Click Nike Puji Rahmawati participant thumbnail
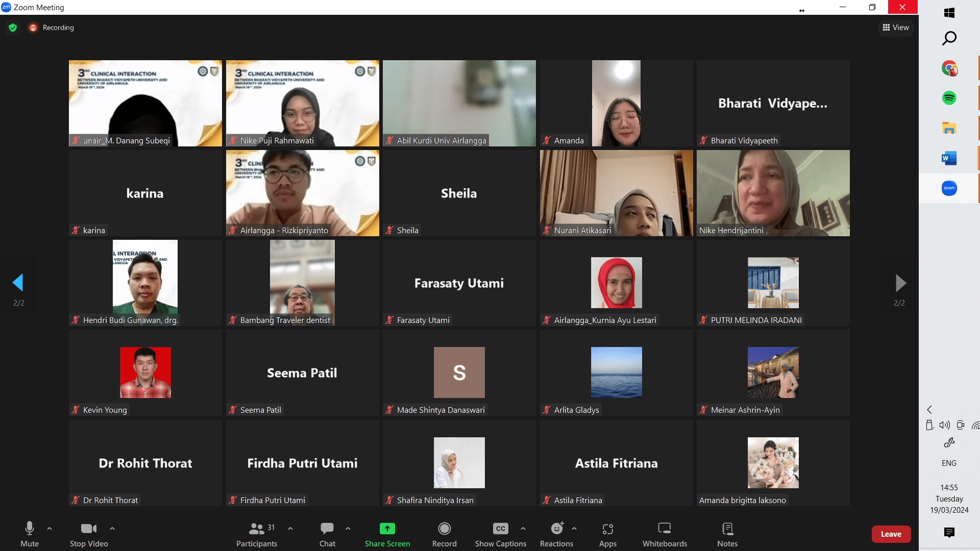980x551 pixels. point(302,103)
